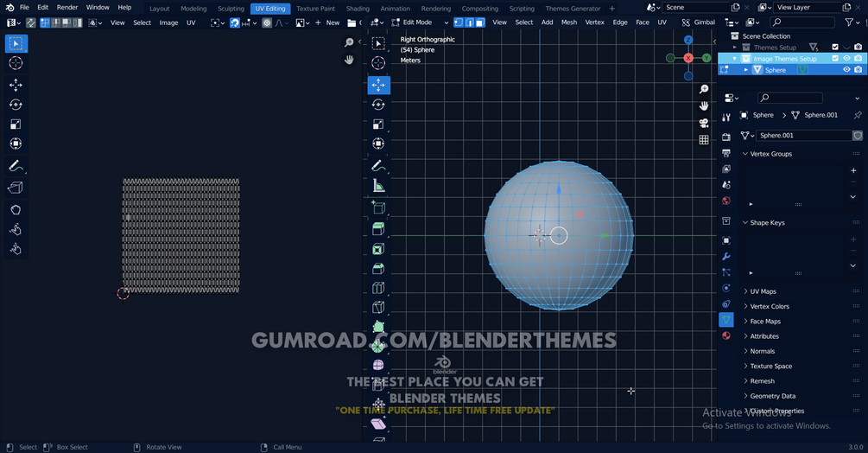Choose the 3D viewport Rotate tool

tap(378, 105)
